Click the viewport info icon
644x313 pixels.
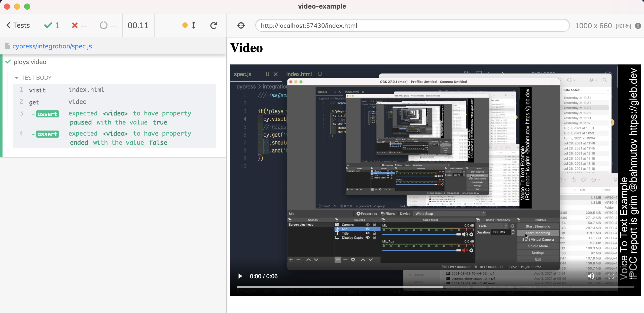click(x=638, y=26)
